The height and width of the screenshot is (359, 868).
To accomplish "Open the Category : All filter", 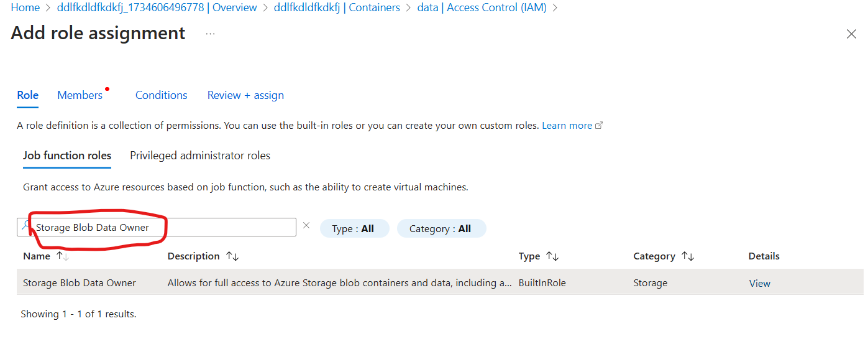I will [441, 228].
